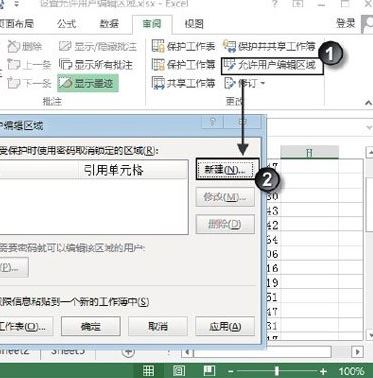Toggle 显示/隐藏批注

click(x=98, y=47)
